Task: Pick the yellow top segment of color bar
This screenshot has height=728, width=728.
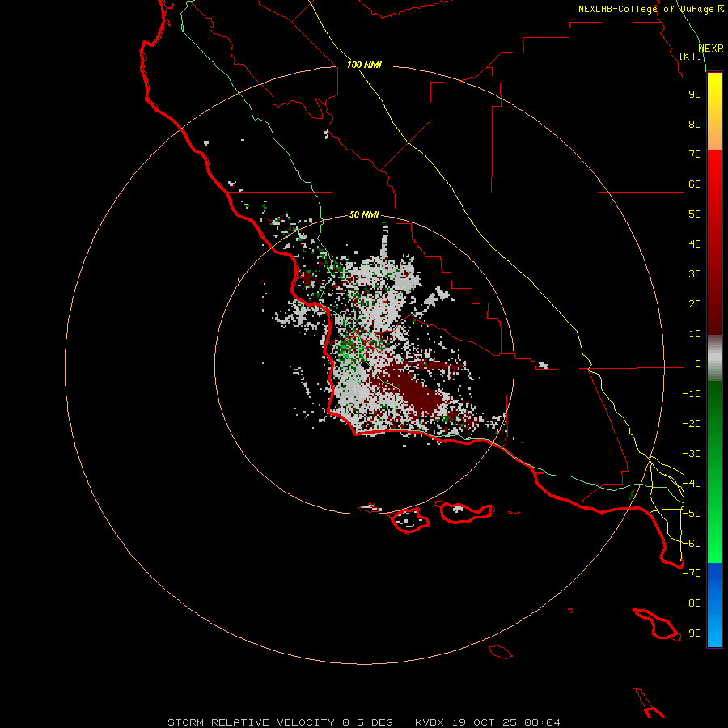Action: click(714, 112)
